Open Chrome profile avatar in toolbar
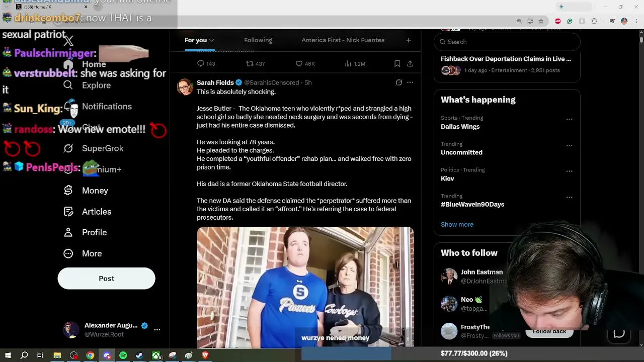The image size is (644, 362). click(624, 21)
